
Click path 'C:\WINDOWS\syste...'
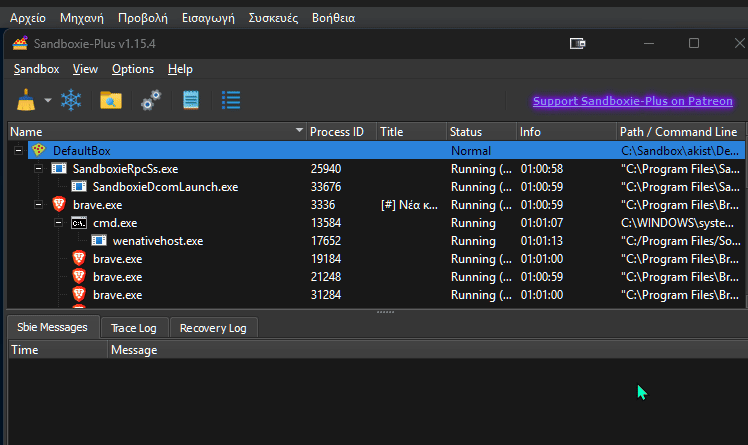point(677,223)
